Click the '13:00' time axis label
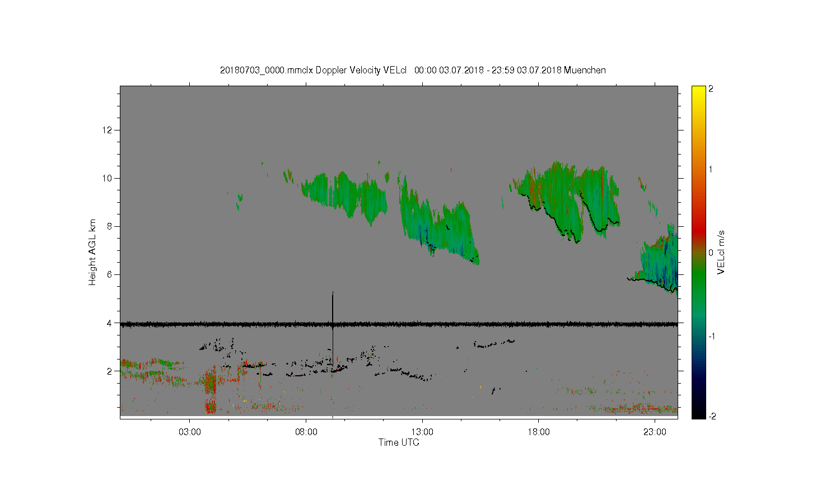 coord(422,432)
